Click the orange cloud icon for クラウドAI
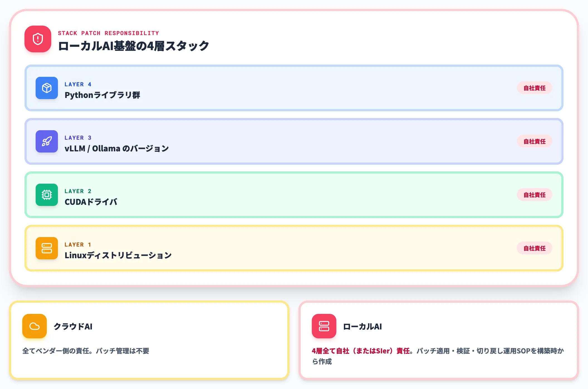The height and width of the screenshot is (389, 588). [x=35, y=326]
